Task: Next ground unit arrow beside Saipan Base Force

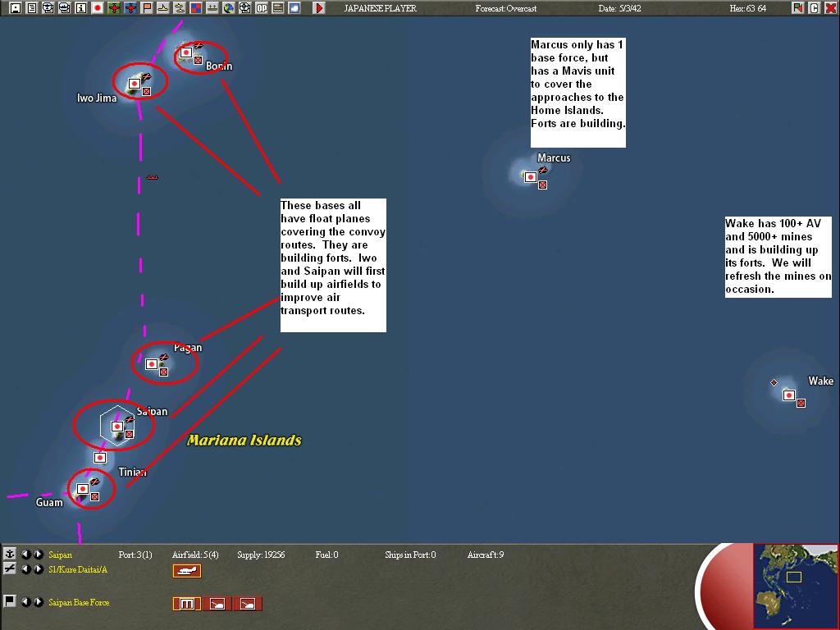Action: tap(38, 602)
